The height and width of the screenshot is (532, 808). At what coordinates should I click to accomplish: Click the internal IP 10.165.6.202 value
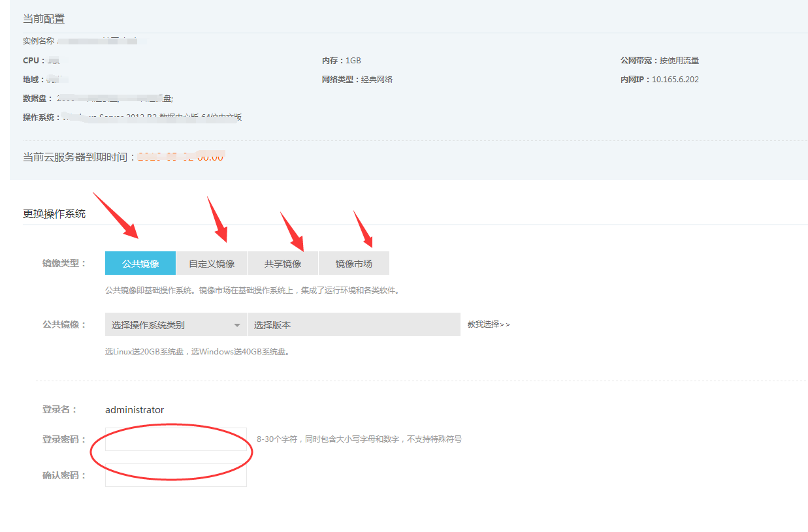(x=675, y=80)
